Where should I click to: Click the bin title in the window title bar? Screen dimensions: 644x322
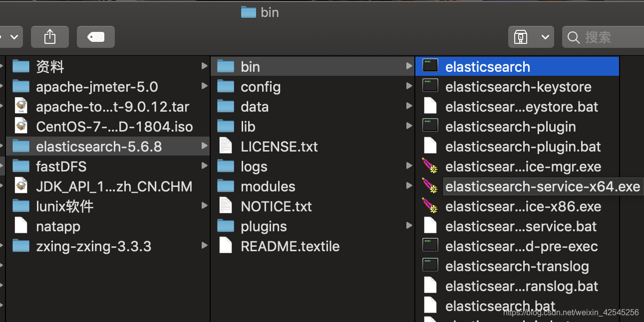click(x=270, y=12)
